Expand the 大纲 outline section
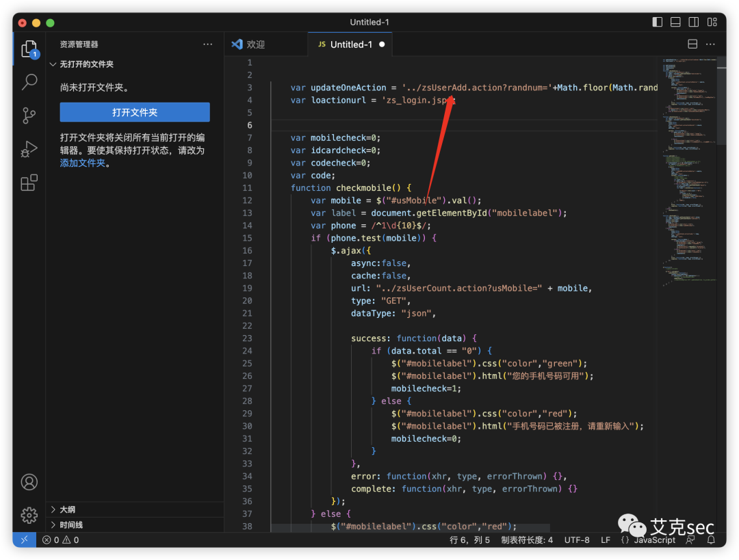 (67, 509)
